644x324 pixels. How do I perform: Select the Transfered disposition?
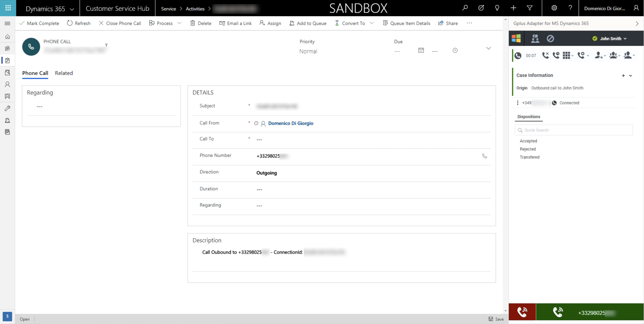[x=530, y=157]
